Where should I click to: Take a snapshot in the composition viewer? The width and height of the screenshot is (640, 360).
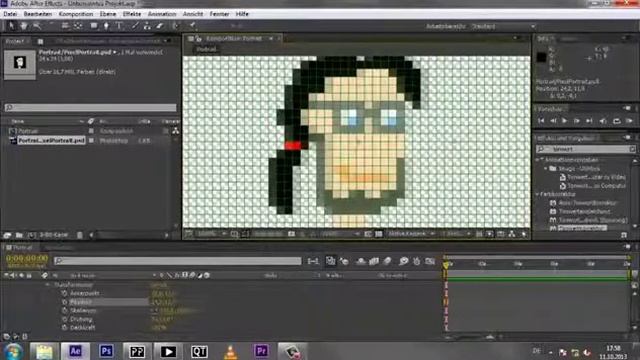coord(291,234)
